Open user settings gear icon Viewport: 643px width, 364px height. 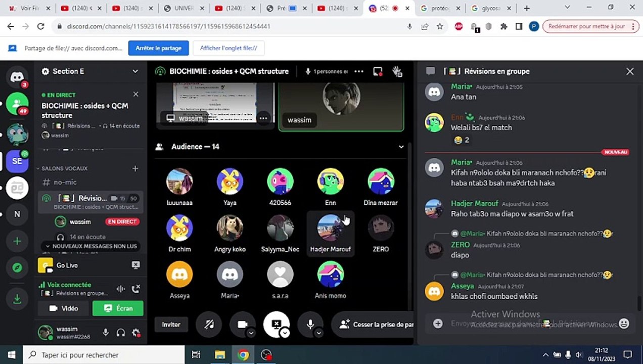point(135,333)
